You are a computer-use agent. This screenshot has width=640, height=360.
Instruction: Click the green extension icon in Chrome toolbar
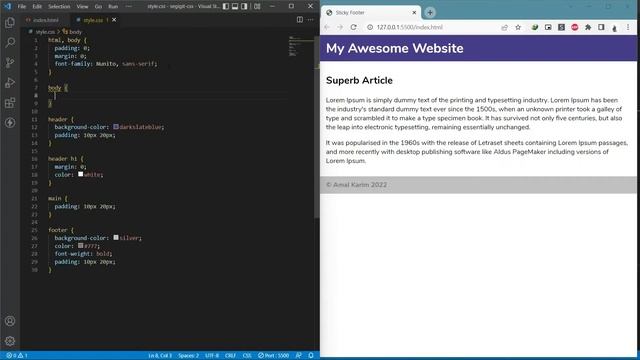[x=535, y=27]
